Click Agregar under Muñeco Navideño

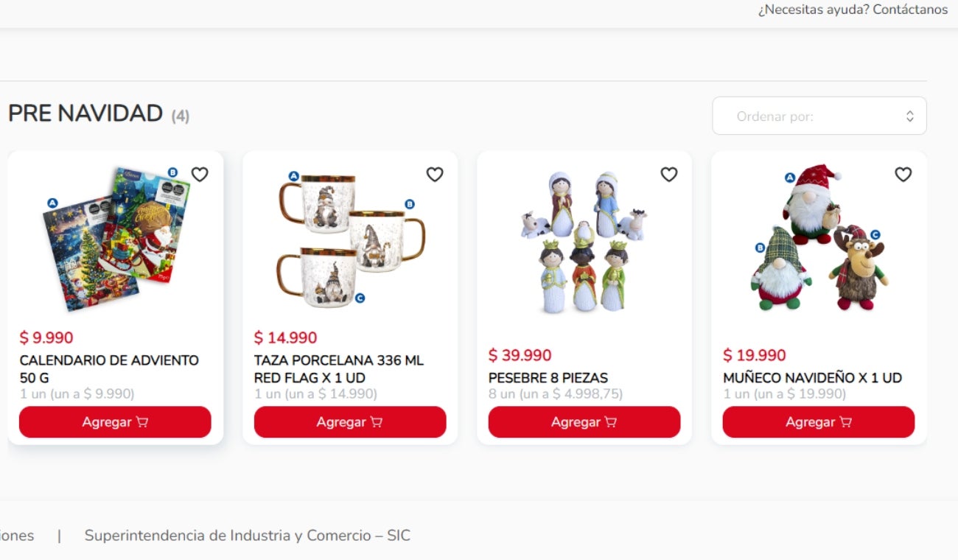tap(818, 422)
